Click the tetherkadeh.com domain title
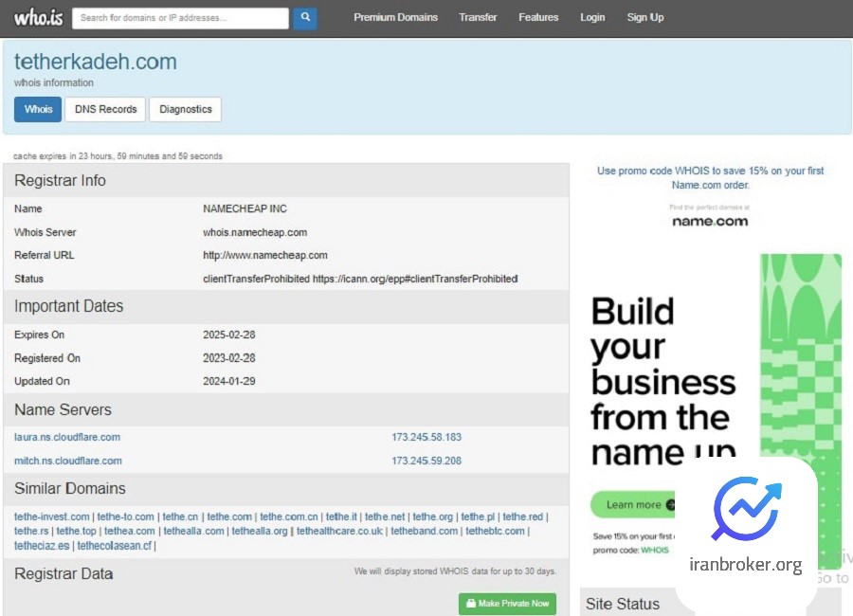Image resolution: width=853 pixels, height=616 pixels. 96,62
